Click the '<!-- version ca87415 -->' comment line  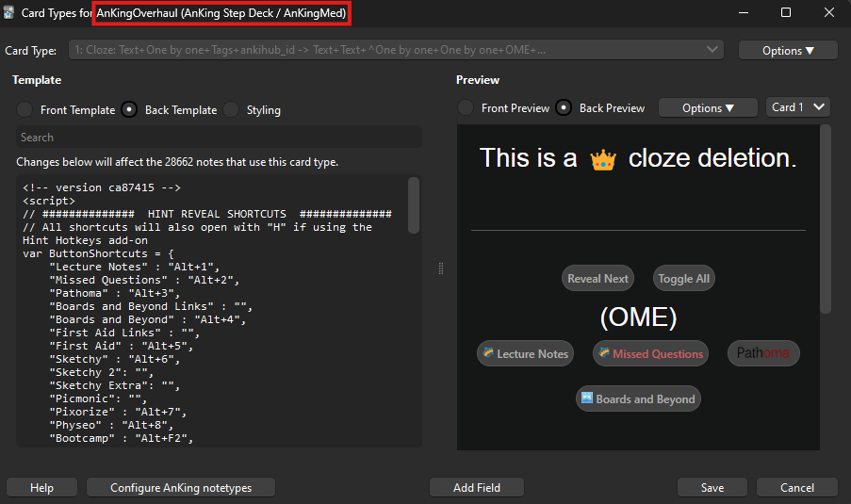pyautogui.click(x=102, y=187)
